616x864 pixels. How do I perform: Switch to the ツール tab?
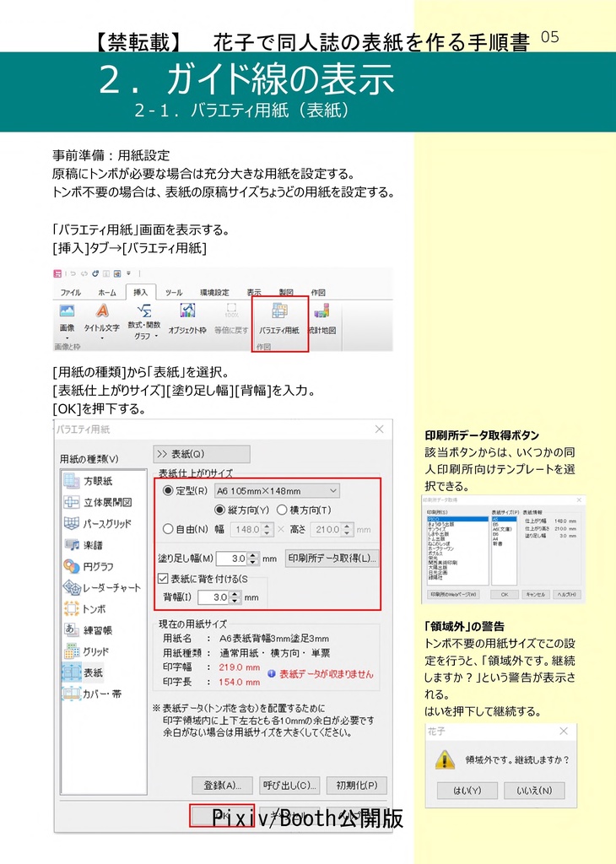174,292
